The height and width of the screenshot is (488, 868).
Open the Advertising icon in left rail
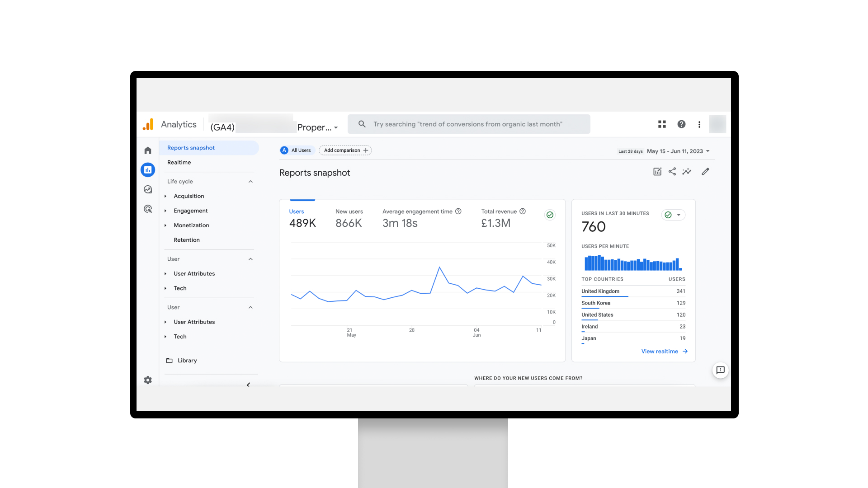pos(148,209)
